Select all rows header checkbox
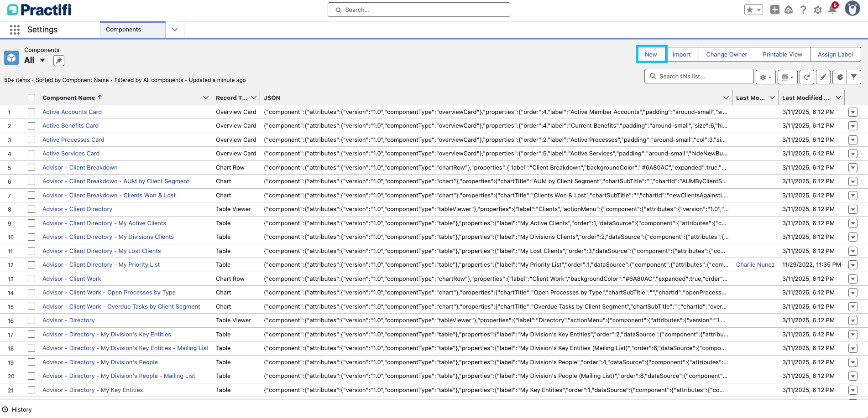 click(31, 98)
